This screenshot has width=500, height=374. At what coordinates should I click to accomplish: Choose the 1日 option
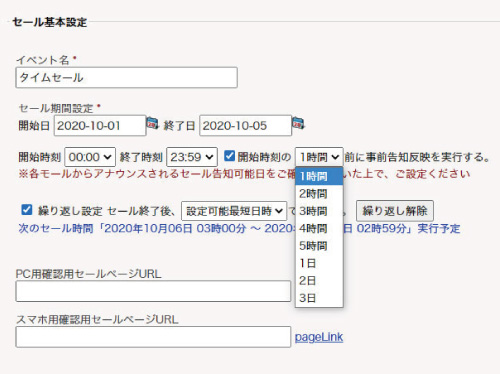click(319, 263)
